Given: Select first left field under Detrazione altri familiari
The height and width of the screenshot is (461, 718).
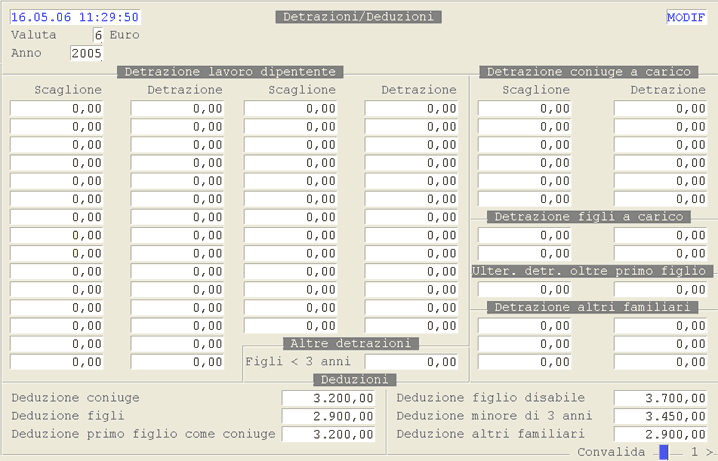Looking at the screenshot, I should [525, 325].
